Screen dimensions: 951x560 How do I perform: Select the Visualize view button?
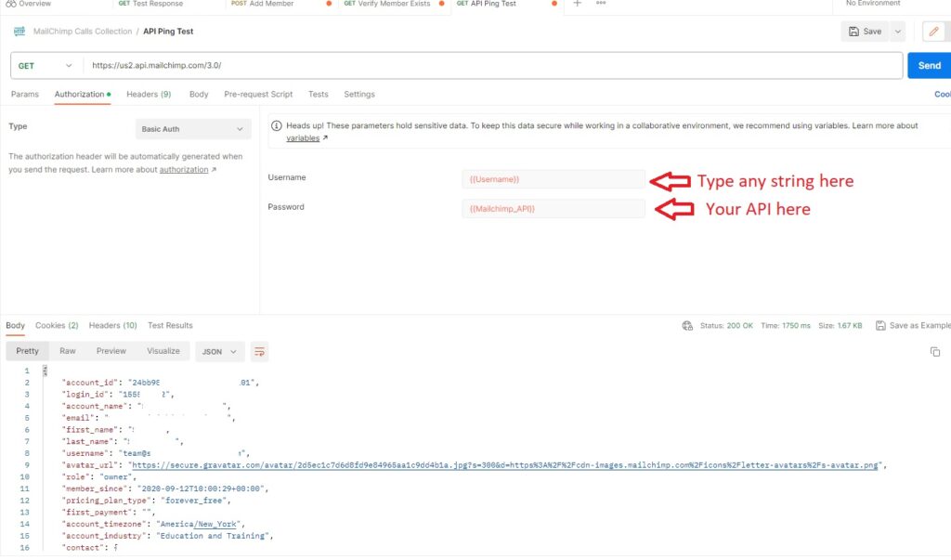coord(163,351)
